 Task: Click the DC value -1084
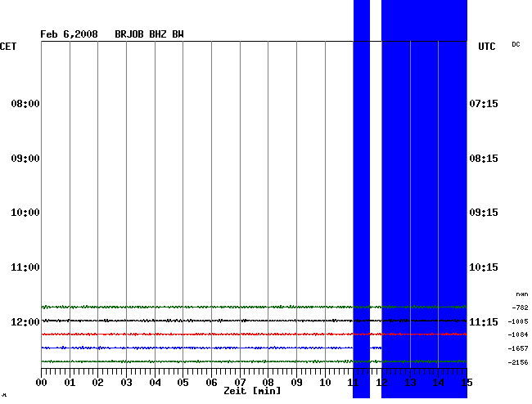518,334
